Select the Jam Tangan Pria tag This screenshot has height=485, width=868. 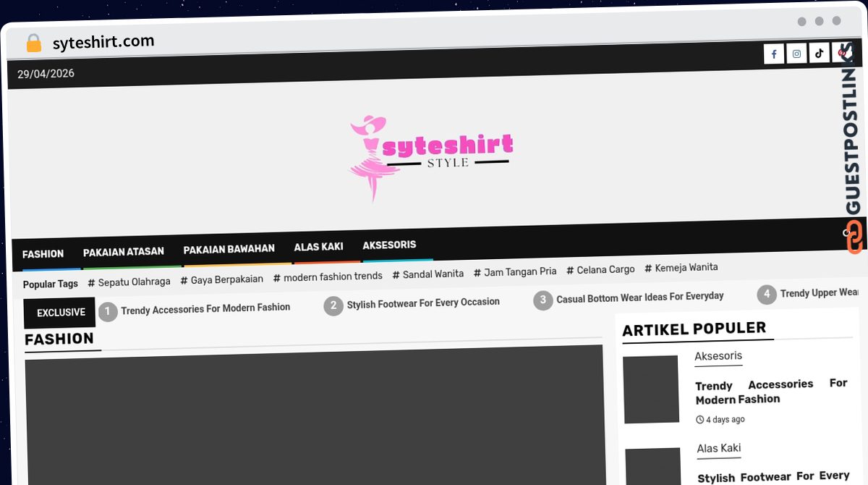coord(515,271)
